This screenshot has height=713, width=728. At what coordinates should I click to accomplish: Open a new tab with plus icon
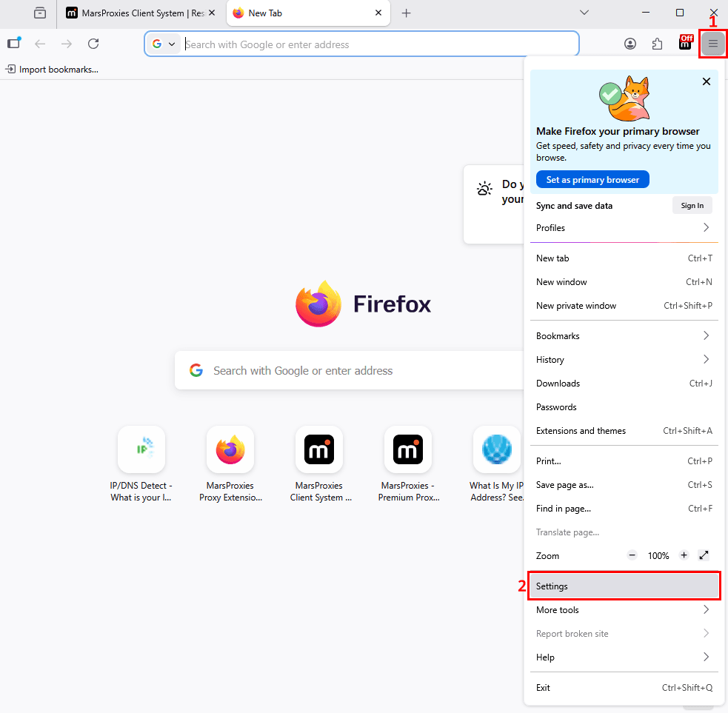coord(407,13)
